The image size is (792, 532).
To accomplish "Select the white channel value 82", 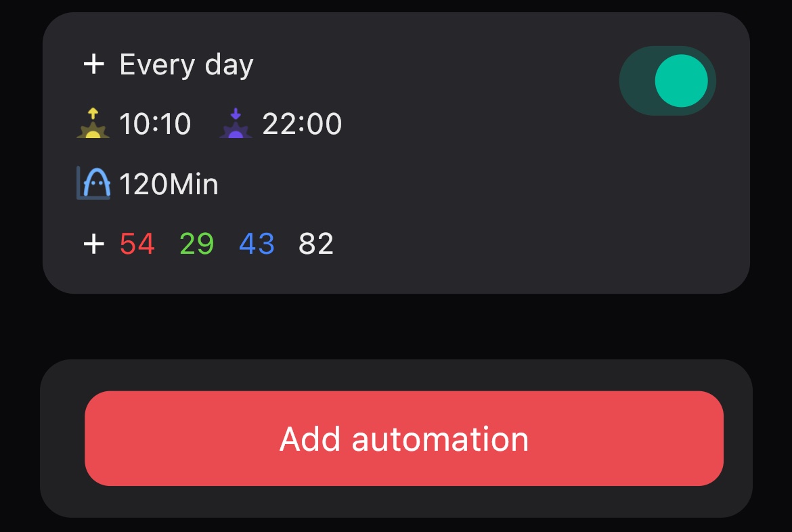I will coord(316,244).
